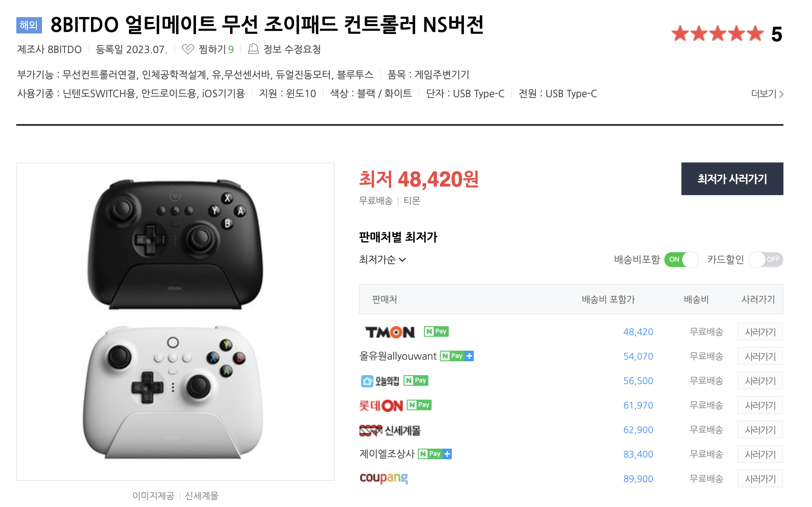Open the 오늘의집 seller logo
The width and height of the screenshot is (812, 507).
(x=380, y=381)
